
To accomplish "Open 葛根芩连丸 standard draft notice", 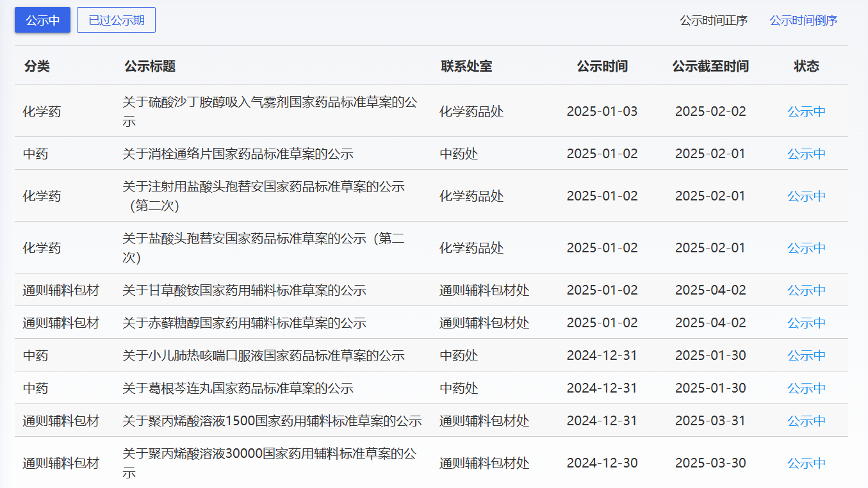I will coord(238,388).
